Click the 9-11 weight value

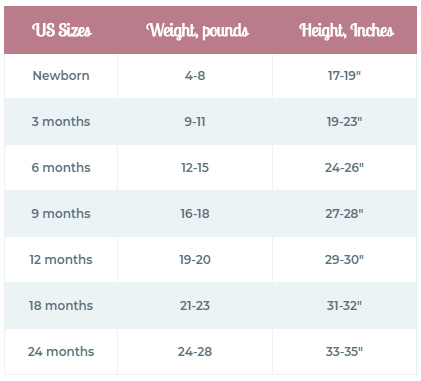pyautogui.click(x=195, y=122)
